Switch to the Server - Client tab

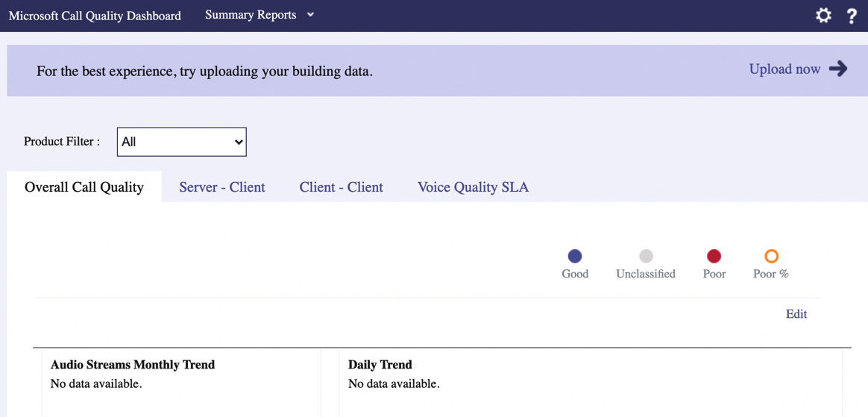[222, 187]
